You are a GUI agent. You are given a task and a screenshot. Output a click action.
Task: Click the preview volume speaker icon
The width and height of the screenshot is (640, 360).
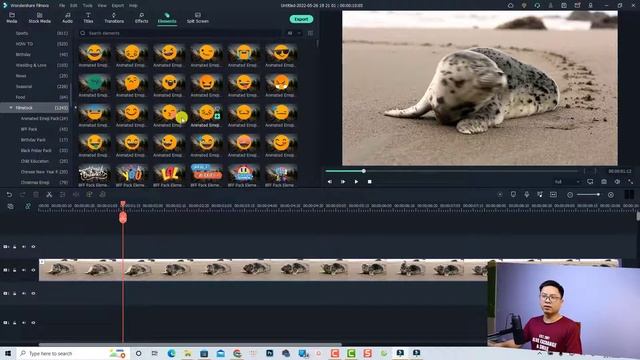pos(617,182)
